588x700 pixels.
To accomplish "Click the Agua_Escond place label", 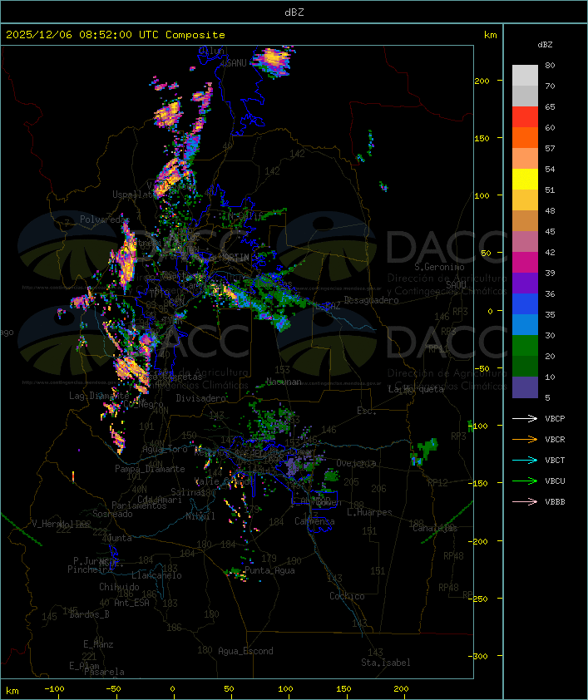I will click(x=245, y=651).
